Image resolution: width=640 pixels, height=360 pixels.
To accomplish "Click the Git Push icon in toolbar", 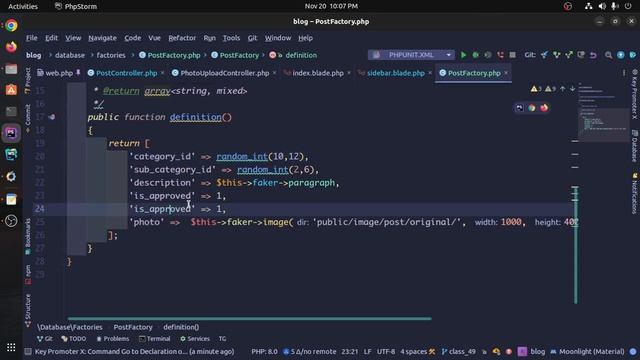I will pyautogui.click(x=569, y=55).
